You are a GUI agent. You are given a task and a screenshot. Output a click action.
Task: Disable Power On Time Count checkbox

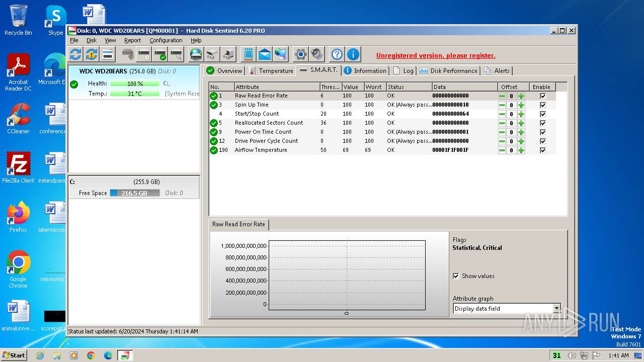[x=542, y=132]
